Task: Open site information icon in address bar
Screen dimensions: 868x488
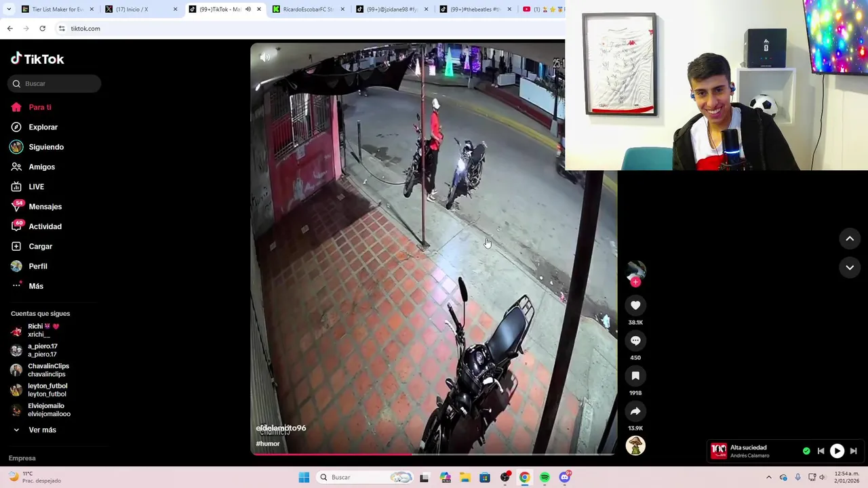Action: pyautogui.click(x=62, y=28)
